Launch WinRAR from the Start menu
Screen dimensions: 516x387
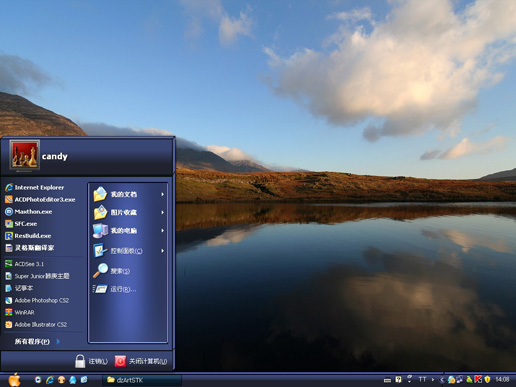(20, 312)
